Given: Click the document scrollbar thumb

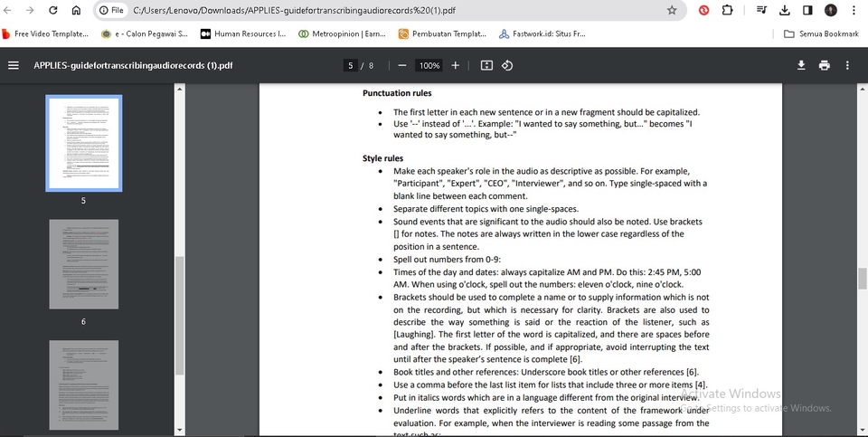Looking at the screenshot, I should [x=863, y=278].
